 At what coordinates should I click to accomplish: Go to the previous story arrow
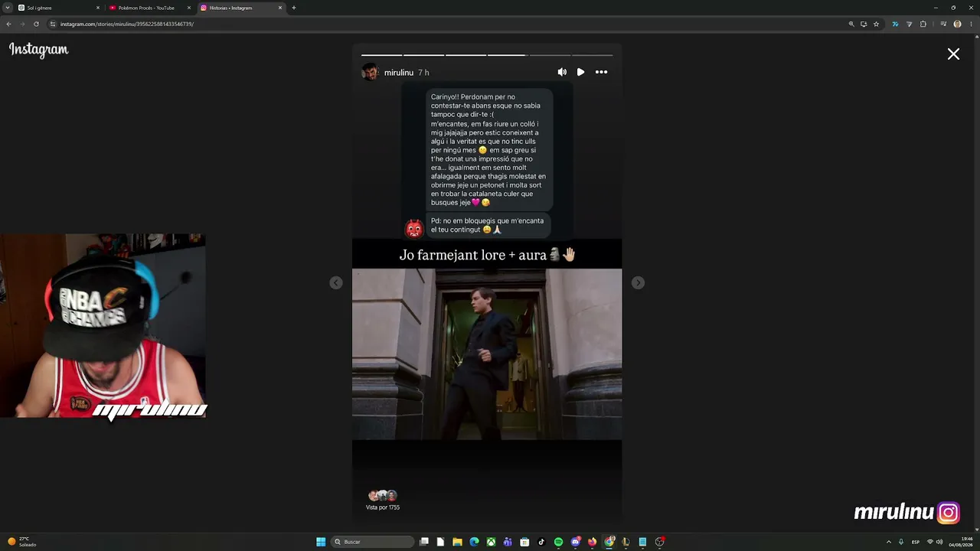pos(336,283)
